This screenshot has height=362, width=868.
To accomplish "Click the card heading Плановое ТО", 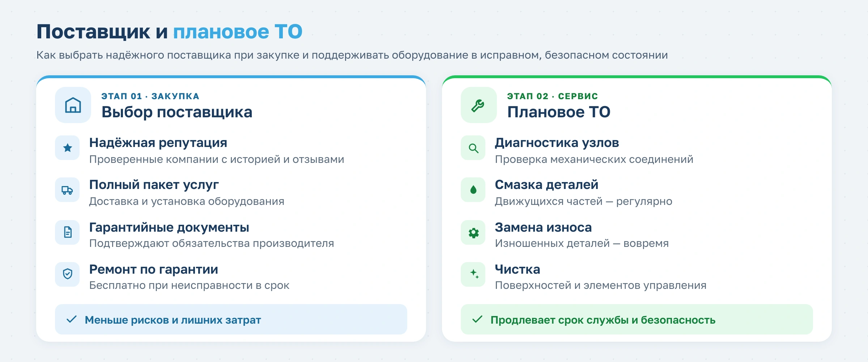I will click(559, 112).
